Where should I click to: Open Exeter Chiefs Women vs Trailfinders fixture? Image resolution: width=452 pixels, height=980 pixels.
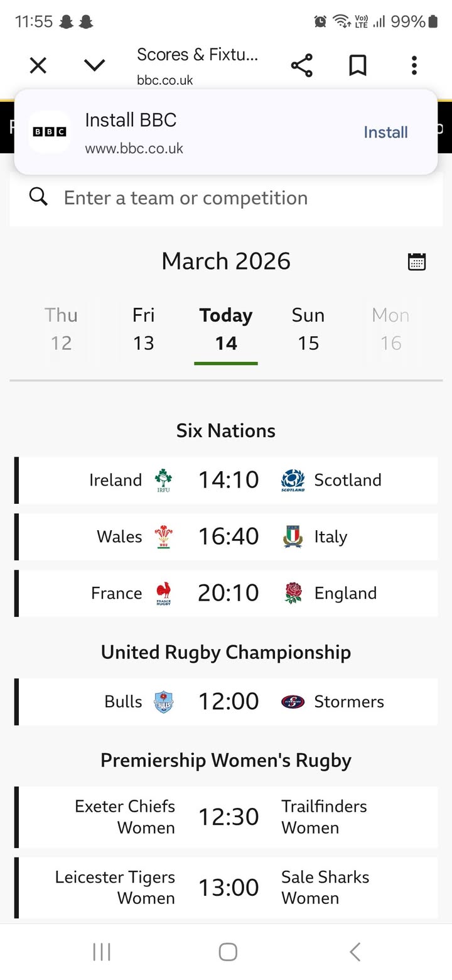227,817
